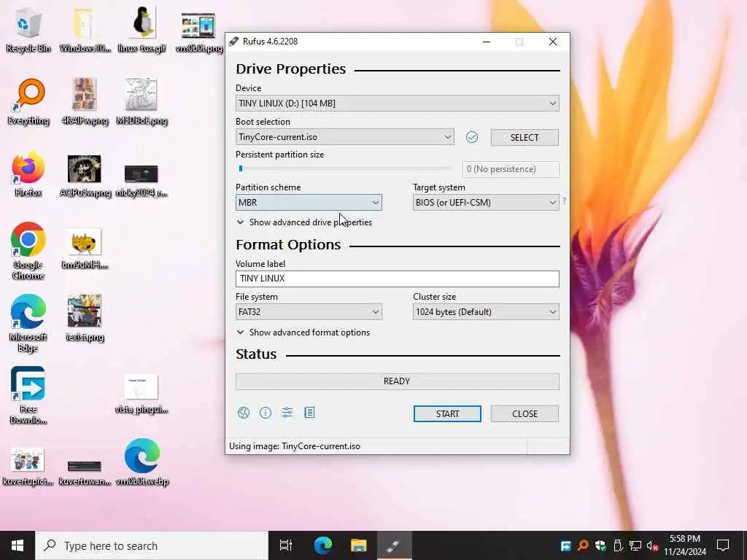This screenshot has height=560, width=747.
Task: Click the taskbar clock showing 5:58 PM
Action: (x=685, y=545)
